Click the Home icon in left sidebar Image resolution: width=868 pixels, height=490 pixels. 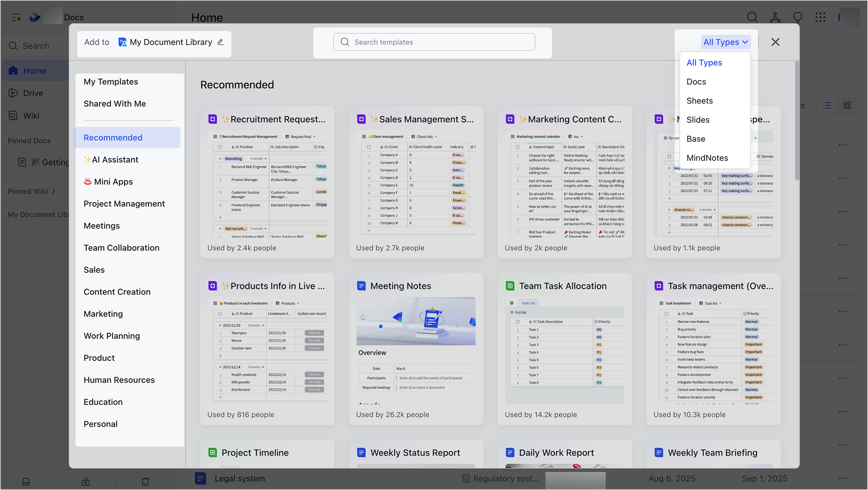13,71
